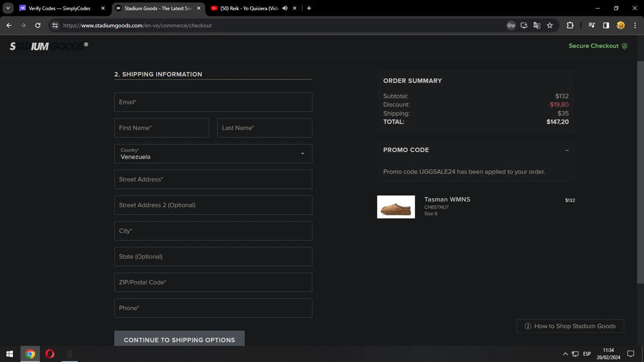Image resolution: width=644 pixels, height=362 pixels.
Task: Click the Secure Checkout label
Action: [593, 46]
